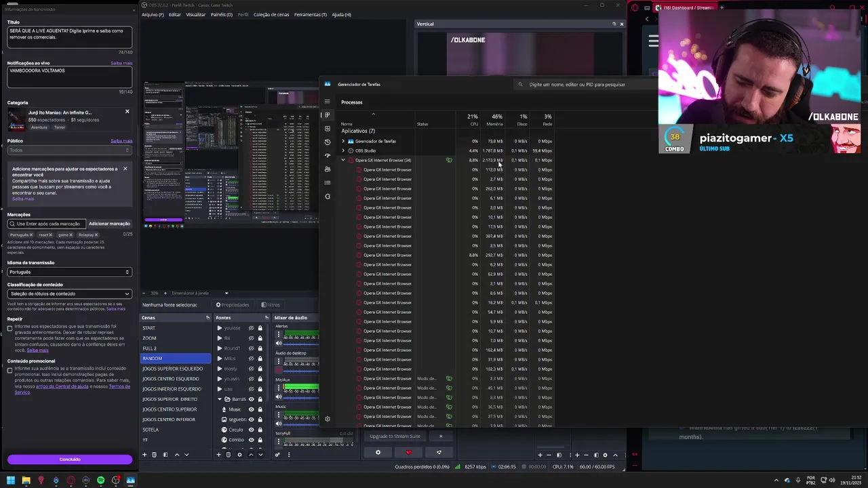Open Task Manager Details sidebar icon

pyautogui.click(x=328, y=183)
